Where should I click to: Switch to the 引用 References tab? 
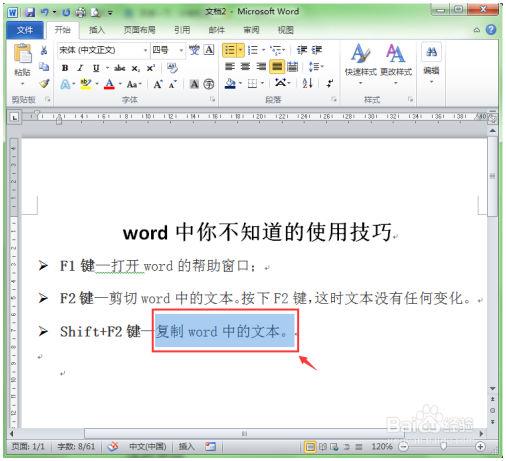click(x=182, y=30)
